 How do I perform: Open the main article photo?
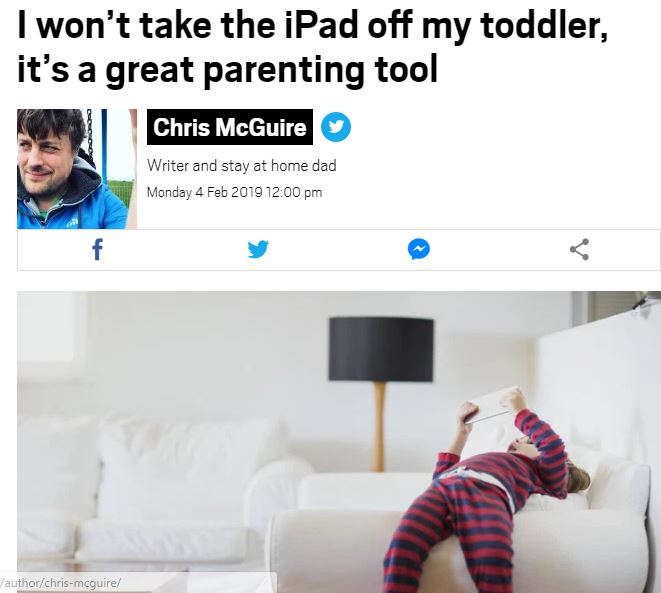pos(339,442)
